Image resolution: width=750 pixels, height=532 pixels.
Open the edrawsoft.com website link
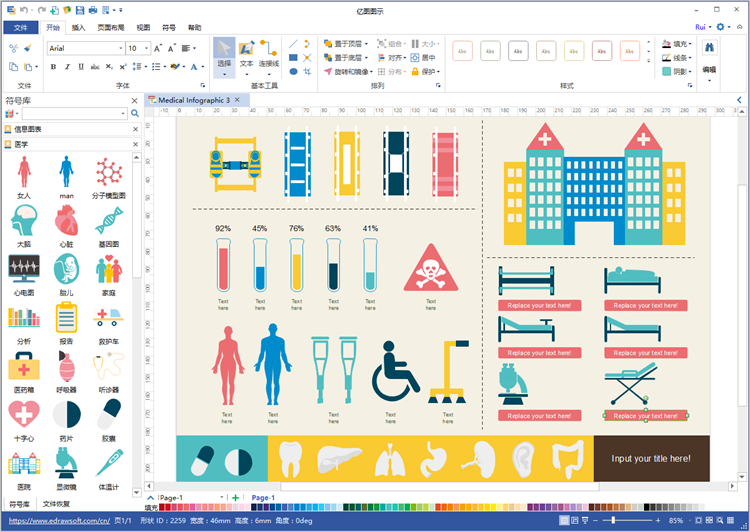click(59, 521)
